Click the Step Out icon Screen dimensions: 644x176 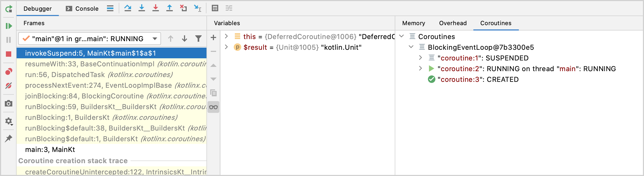click(169, 8)
